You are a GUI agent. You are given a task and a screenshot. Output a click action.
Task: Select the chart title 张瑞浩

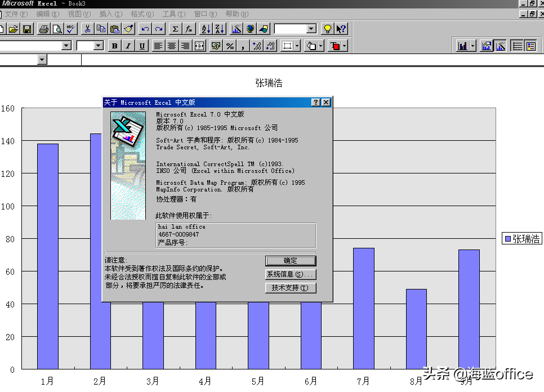point(269,83)
